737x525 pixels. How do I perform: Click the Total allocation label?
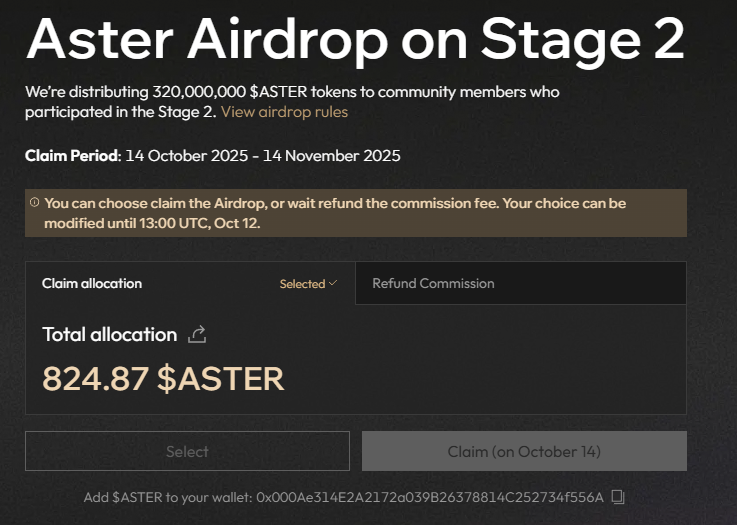click(110, 335)
